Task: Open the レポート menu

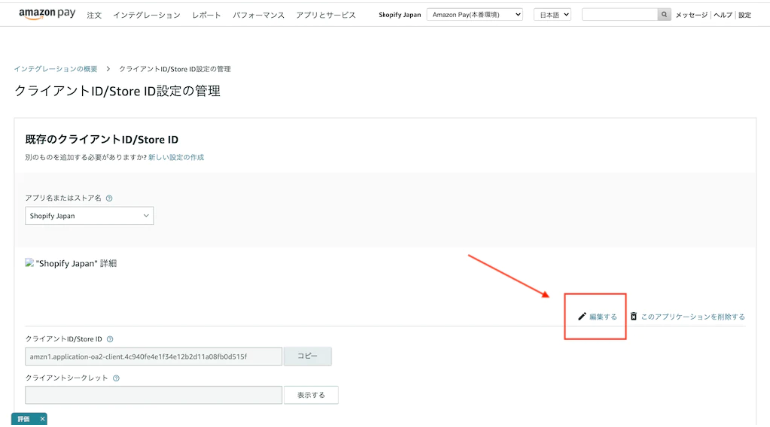Action: pyautogui.click(x=206, y=15)
